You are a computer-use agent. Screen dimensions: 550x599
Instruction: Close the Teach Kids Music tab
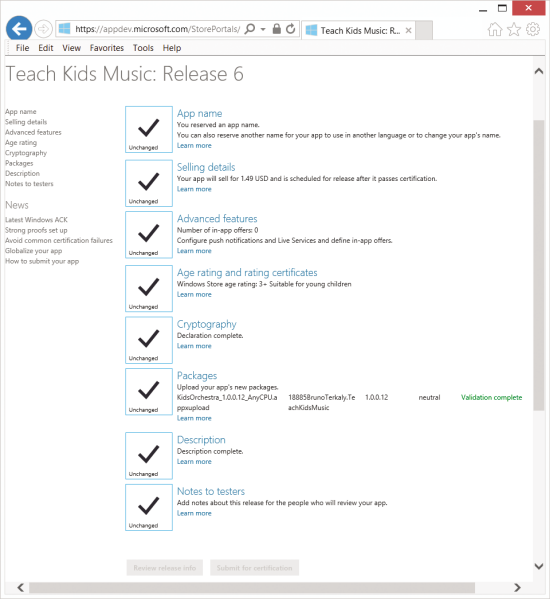[408, 31]
